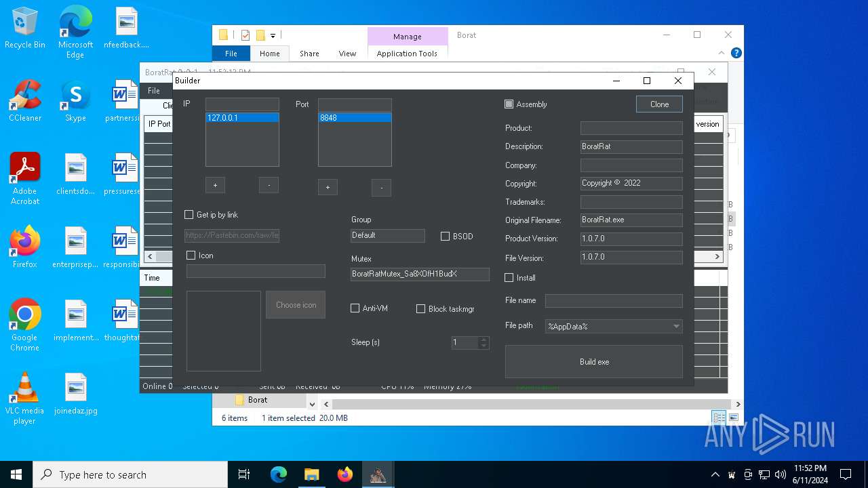Click the Mutex input field
This screenshot has width=868, height=488.
tap(420, 274)
